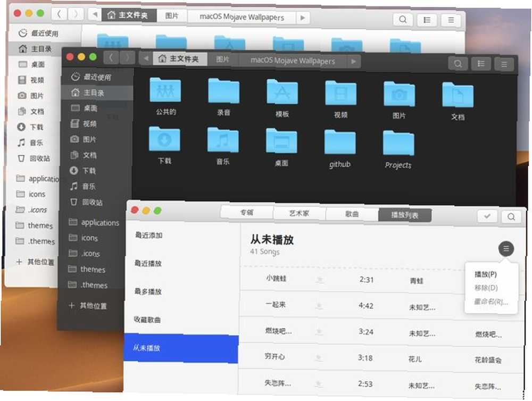Toggle favorite star for 穷开心
This screenshot has height=401, width=532.
(319, 358)
